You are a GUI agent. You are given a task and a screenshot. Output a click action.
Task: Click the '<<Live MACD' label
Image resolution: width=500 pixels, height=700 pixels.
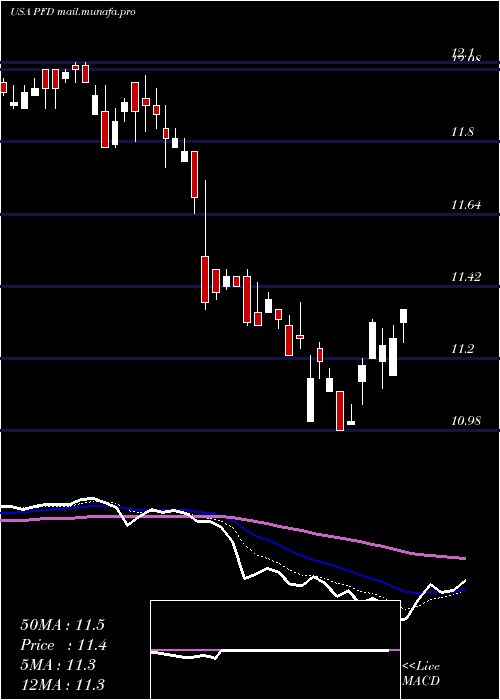pos(421,673)
